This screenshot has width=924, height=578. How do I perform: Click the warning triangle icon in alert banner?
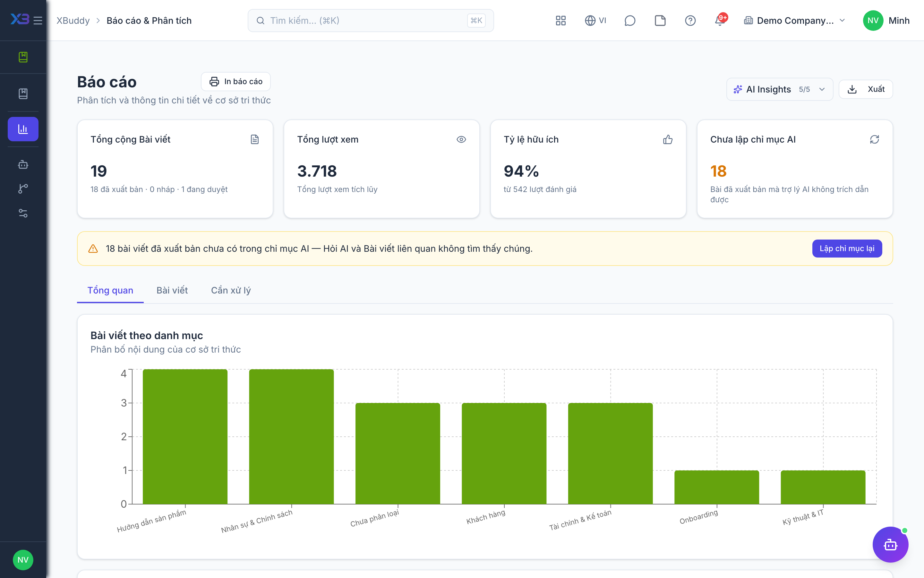point(93,249)
